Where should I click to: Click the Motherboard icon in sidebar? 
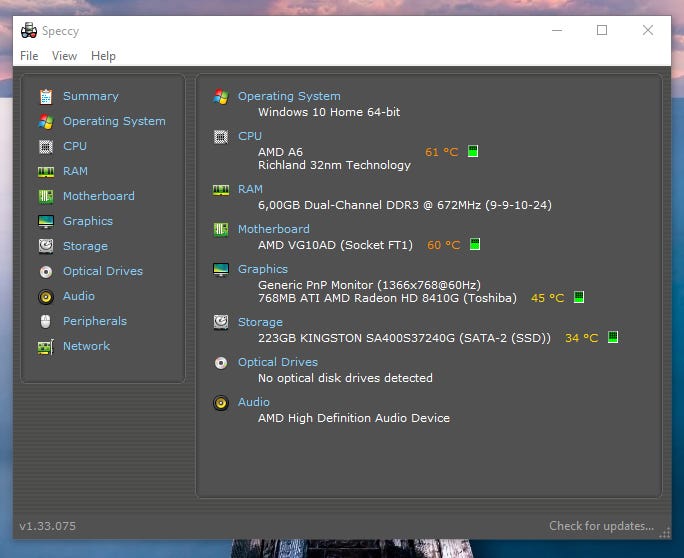pyautogui.click(x=46, y=197)
